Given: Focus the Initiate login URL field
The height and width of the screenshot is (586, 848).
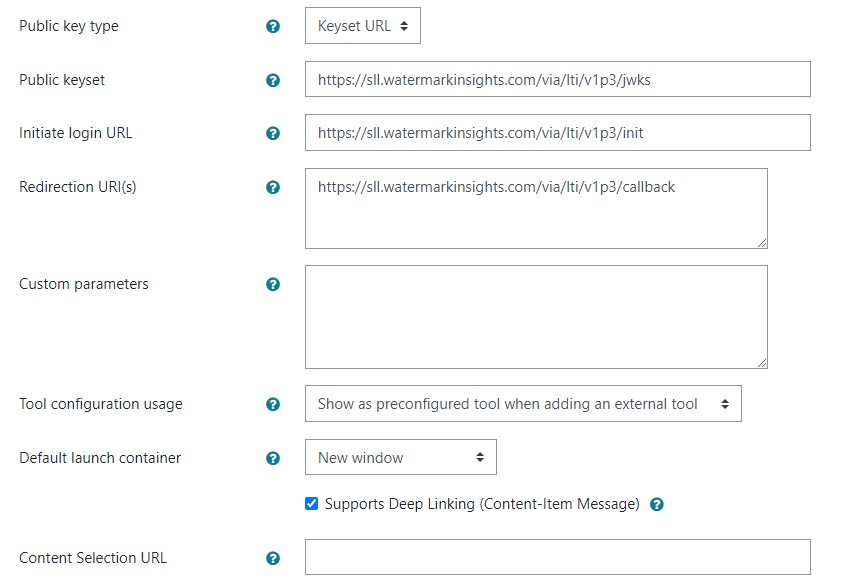Looking at the screenshot, I should pyautogui.click(x=558, y=132).
